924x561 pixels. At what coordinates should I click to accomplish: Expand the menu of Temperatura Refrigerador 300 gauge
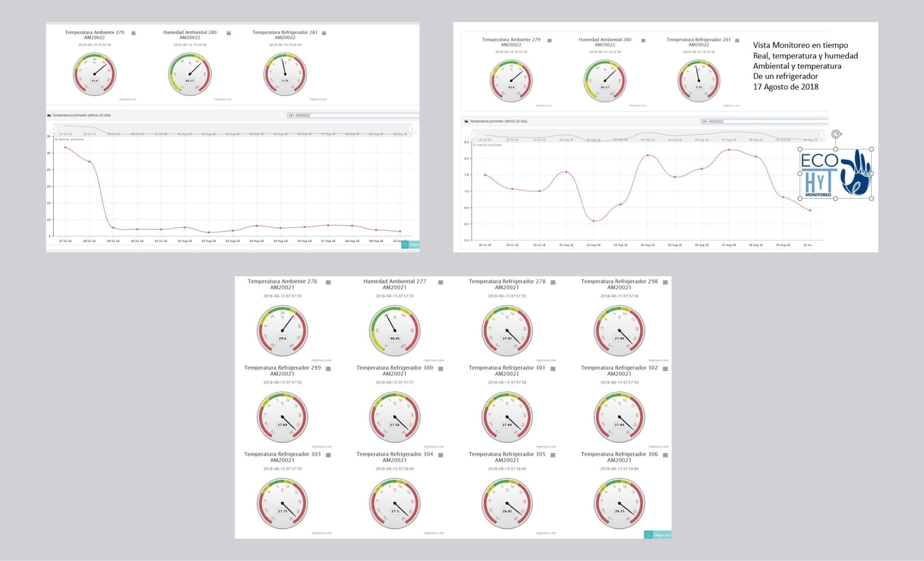point(440,369)
